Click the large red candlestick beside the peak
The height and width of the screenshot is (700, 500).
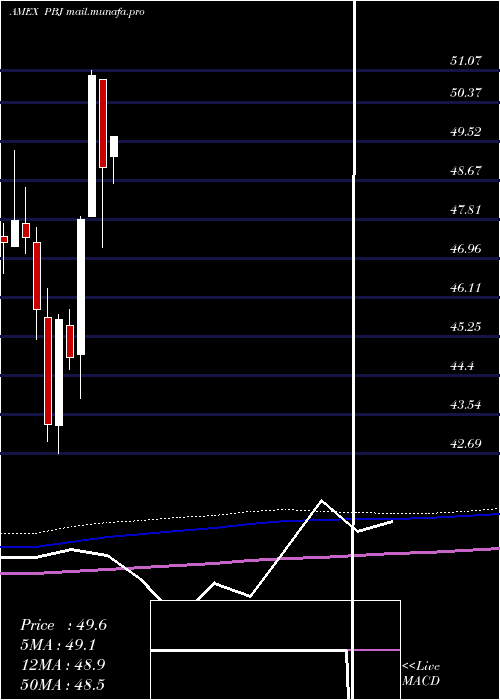(103, 123)
